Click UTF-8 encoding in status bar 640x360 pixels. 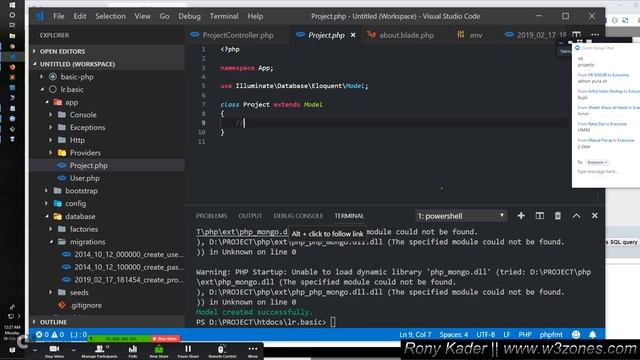coord(486,335)
